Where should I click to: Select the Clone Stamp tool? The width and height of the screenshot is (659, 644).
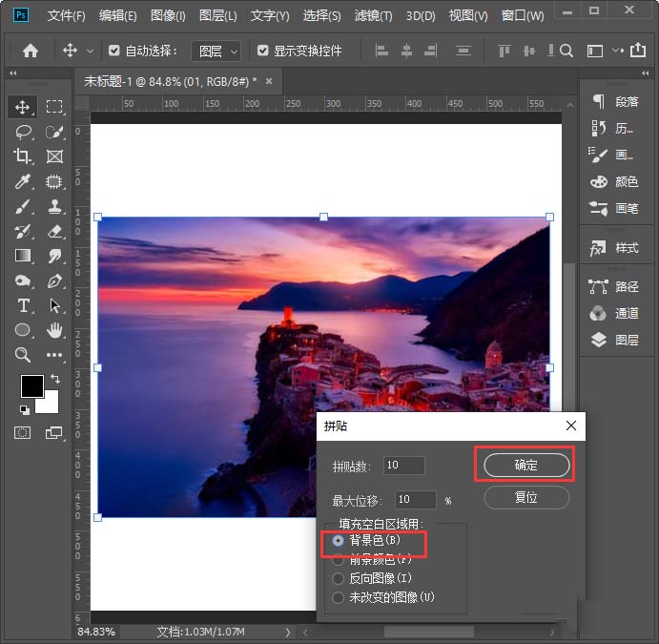[x=54, y=206]
